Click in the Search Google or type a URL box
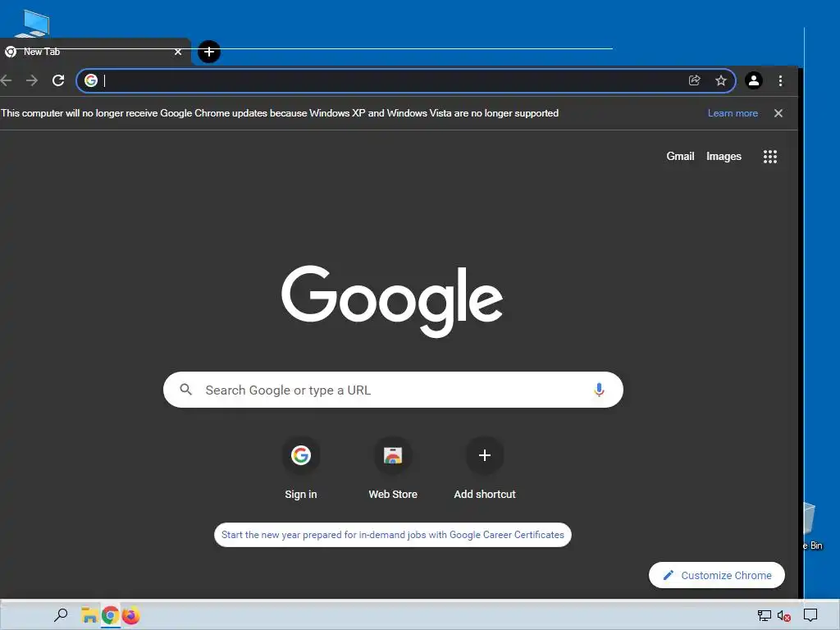 (393, 390)
